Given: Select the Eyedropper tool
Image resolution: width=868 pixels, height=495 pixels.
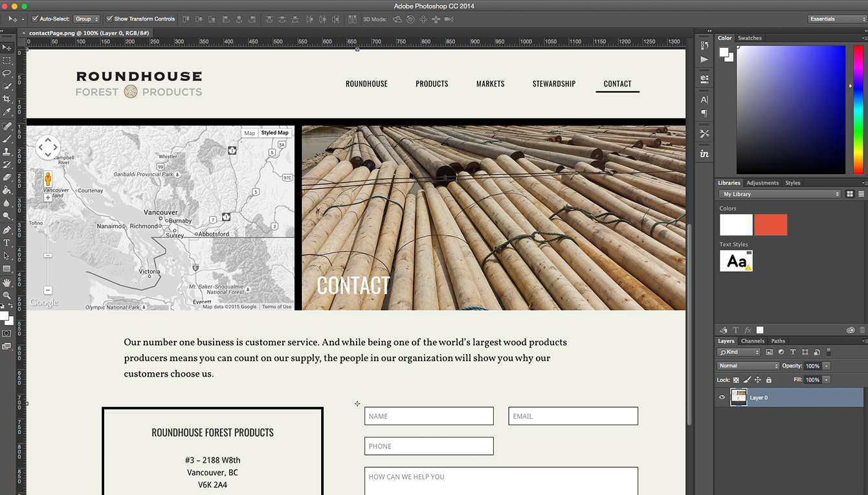Looking at the screenshot, I should (x=6, y=113).
